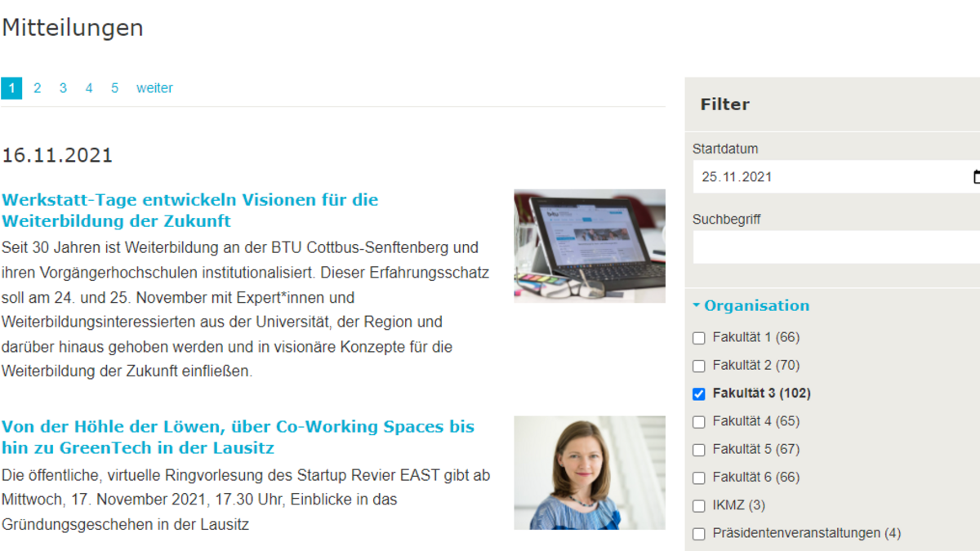Viewport: 980px width, 551px height.
Task: Jump to page 3 in pagination
Action: tap(63, 88)
